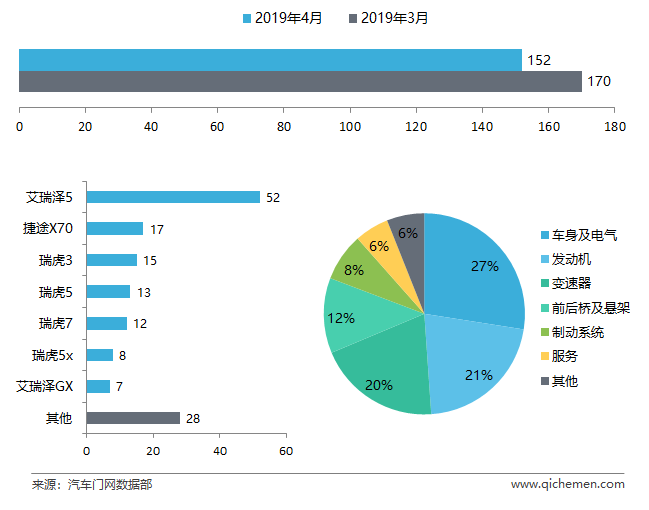The width and height of the screenshot is (649, 510).
Task: Click the 21% pie slice
Action: click(472, 364)
